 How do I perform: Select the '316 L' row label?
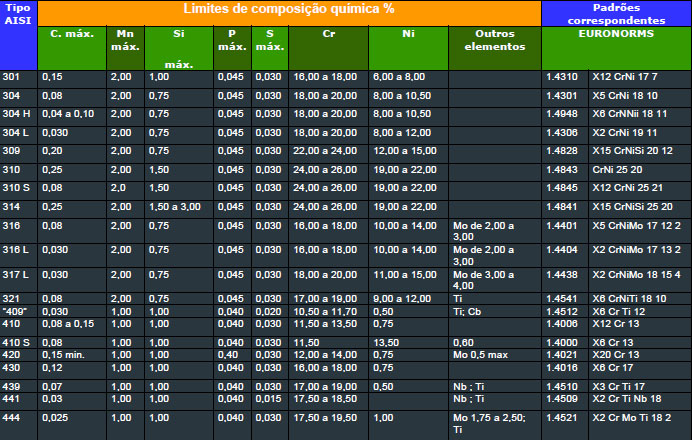(14, 249)
